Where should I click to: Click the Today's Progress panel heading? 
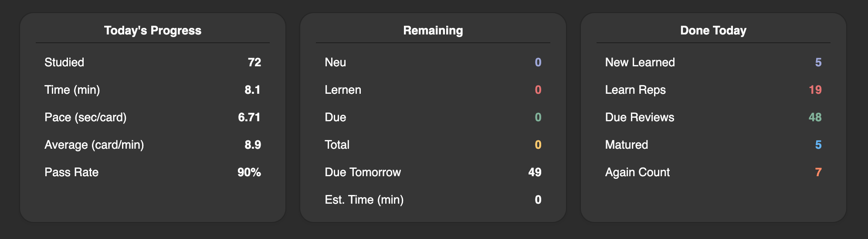[x=153, y=31]
